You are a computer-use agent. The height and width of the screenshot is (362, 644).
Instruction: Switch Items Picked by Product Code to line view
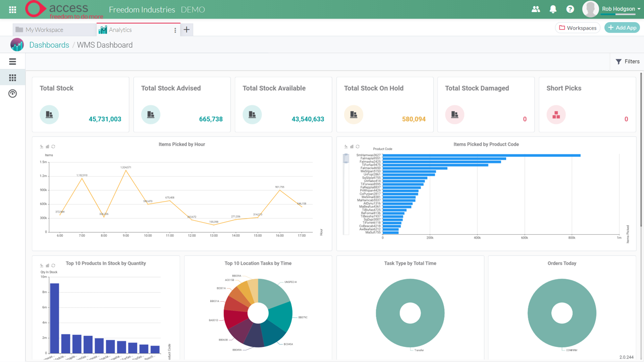click(346, 147)
